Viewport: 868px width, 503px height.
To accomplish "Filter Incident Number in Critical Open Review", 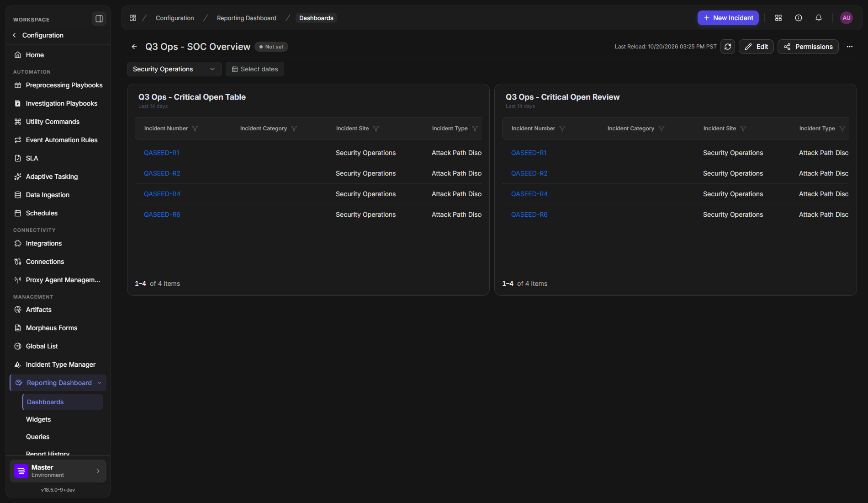I will (x=562, y=128).
